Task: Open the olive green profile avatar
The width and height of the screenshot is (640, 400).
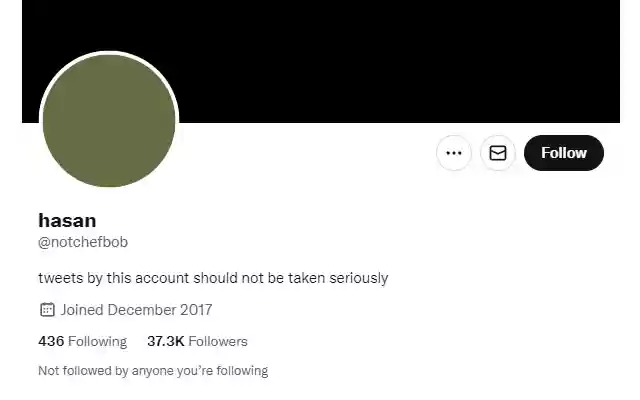Action: pos(109,121)
